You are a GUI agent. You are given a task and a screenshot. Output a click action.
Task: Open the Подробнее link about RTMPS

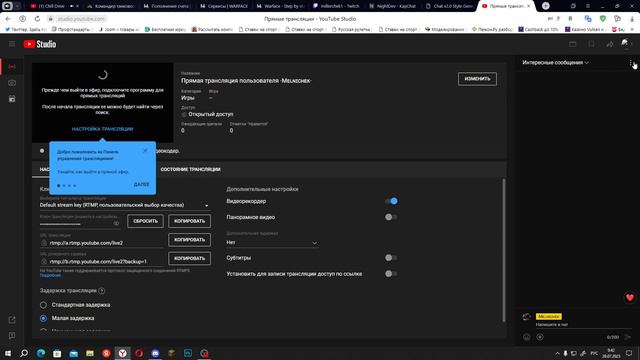coord(51,276)
